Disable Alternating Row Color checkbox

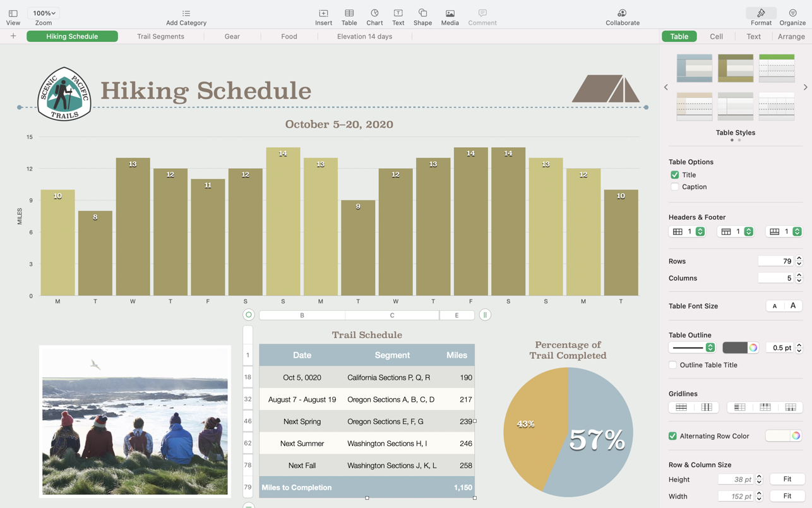click(672, 436)
